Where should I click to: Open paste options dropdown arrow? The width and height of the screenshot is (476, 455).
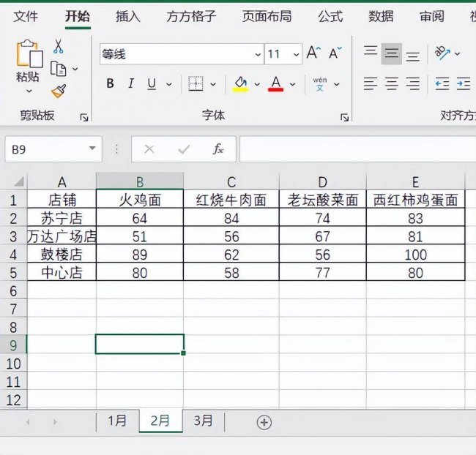(x=29, y=91)
